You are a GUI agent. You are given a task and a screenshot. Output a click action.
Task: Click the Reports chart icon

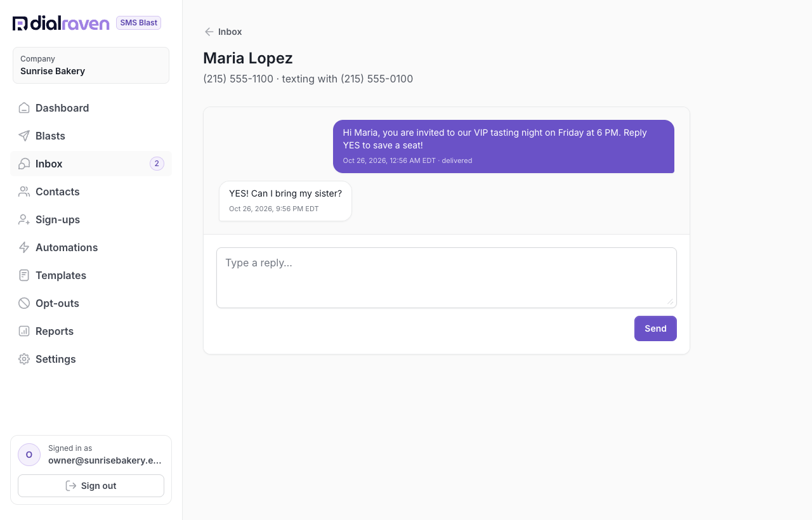coord(24,331)
